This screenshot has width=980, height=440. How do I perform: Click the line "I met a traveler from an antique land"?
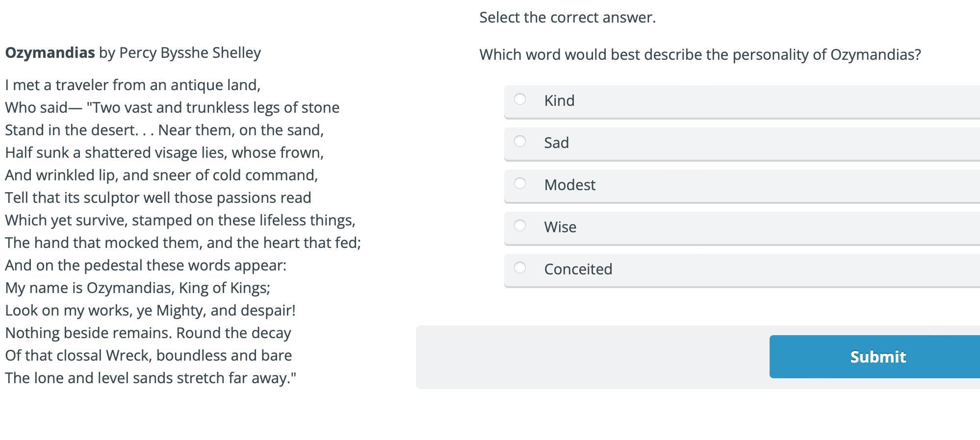(132, 85)
